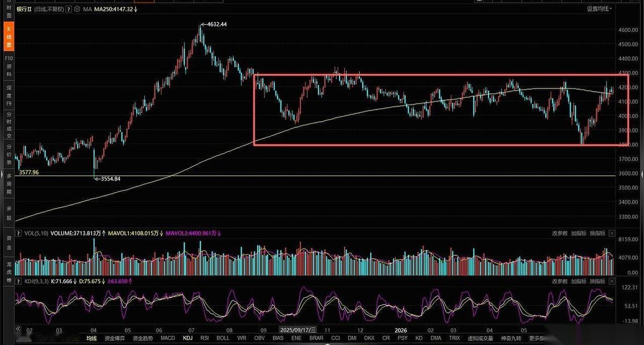Select the K线图 sidebar view

9,36
